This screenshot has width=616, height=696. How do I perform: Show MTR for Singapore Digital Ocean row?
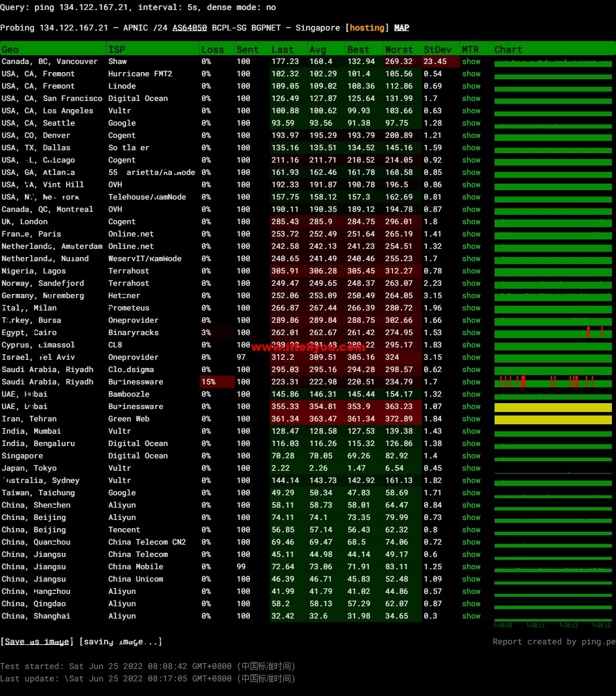[471, 456]
